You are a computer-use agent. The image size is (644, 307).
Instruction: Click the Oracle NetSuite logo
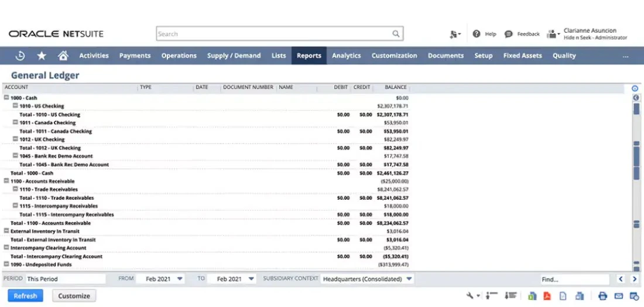coord(56,34)
